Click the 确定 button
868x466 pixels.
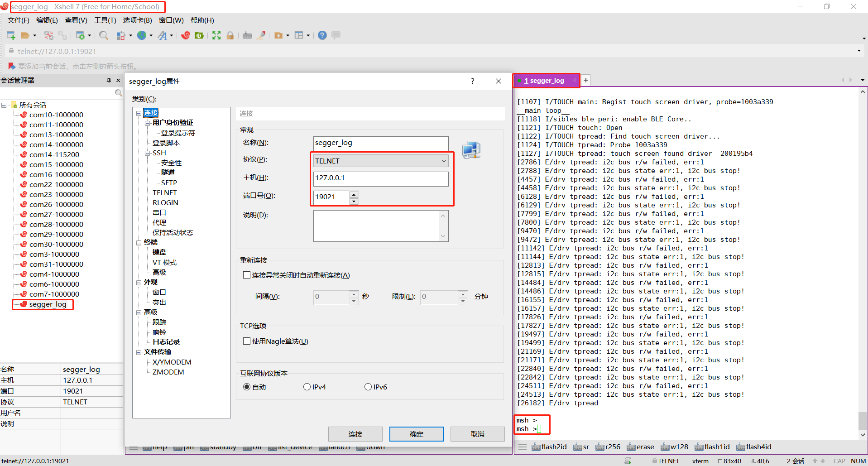[417, 434]
